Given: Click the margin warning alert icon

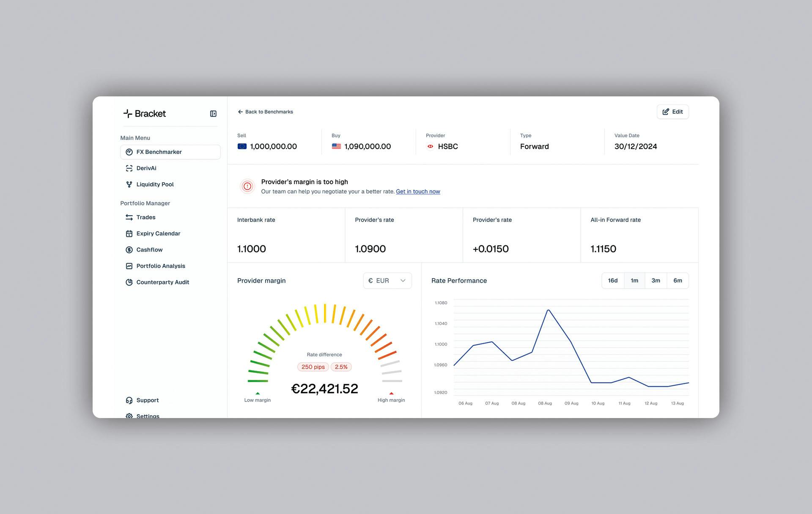Looking at the screenshot, I should tap(247, 186).
